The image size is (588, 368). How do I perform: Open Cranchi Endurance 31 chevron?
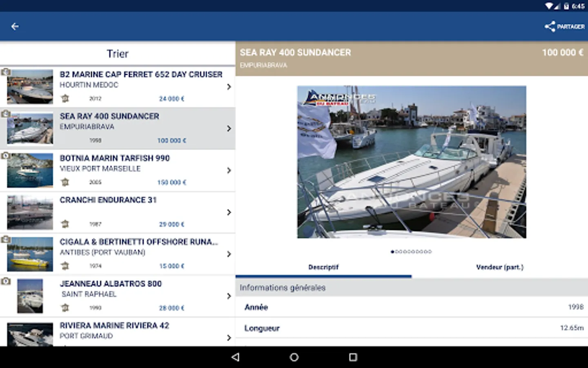coord(229,212)
